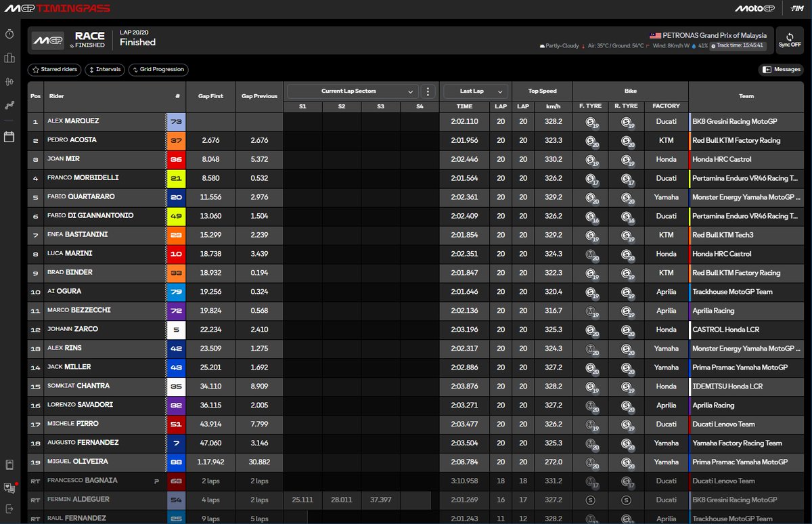Click Joan Mir's top speed 330.2

553,160
